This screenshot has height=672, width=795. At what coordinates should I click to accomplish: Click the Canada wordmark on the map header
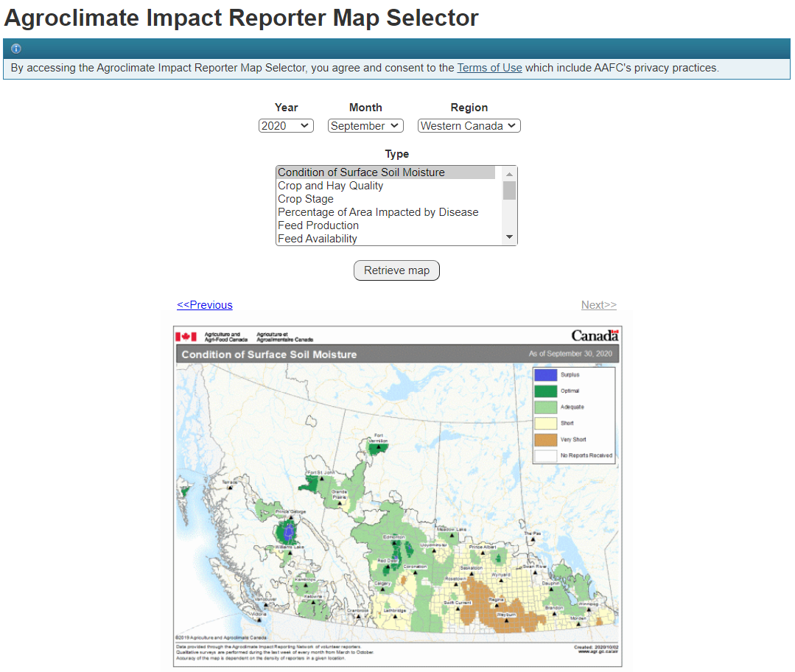pyautogui.click(x=595, y=336)
